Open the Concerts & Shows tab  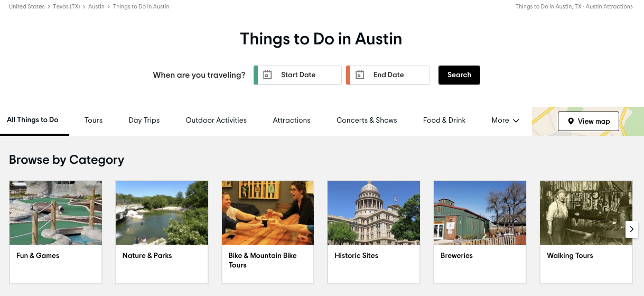(x=367, y=121)
